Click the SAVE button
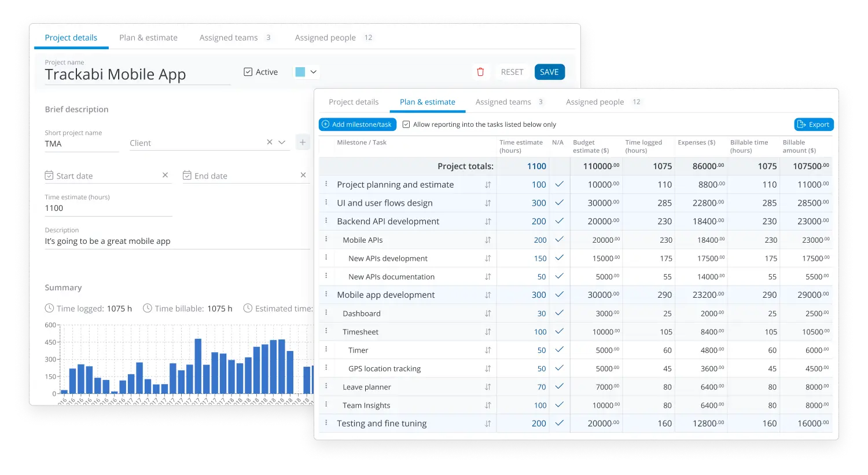Viewport: 868px width, 475px height. click(549, 71)
